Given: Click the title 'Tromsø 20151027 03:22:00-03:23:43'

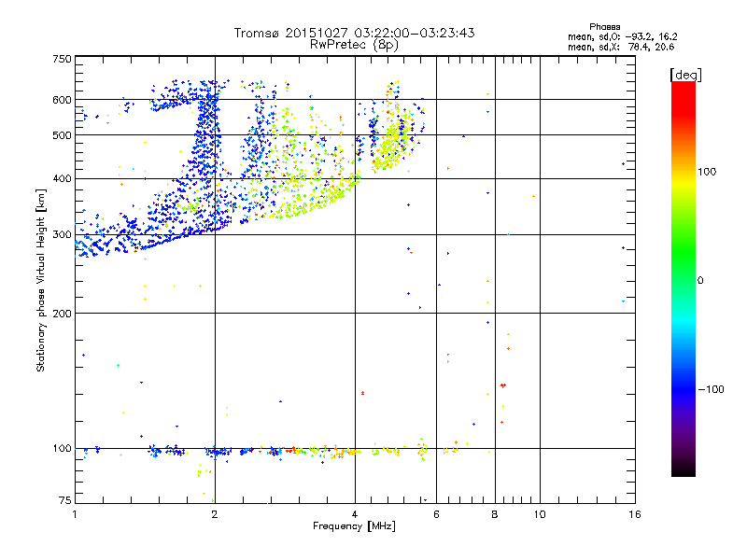Looking at the screenshot, I should (x=354, y=33).
